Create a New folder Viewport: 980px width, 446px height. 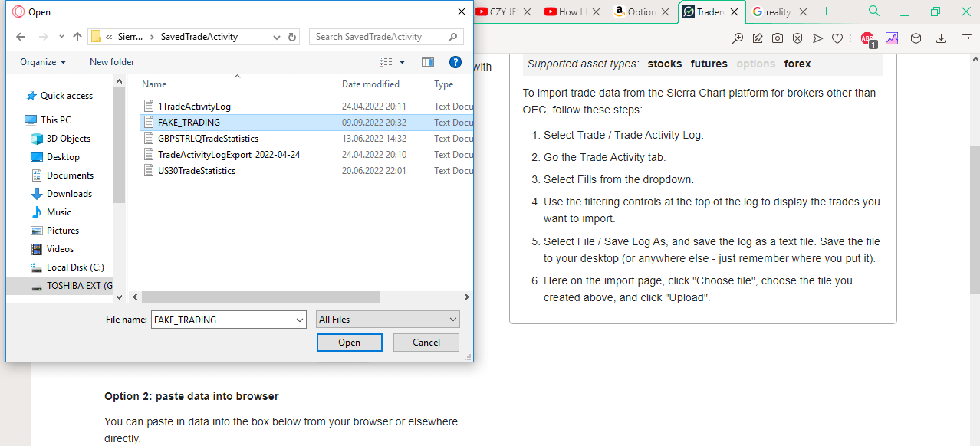pos(112,62)
